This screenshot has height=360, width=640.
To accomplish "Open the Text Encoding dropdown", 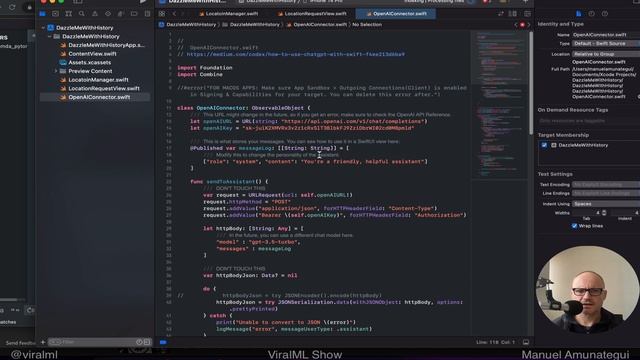I will point(606,184).
